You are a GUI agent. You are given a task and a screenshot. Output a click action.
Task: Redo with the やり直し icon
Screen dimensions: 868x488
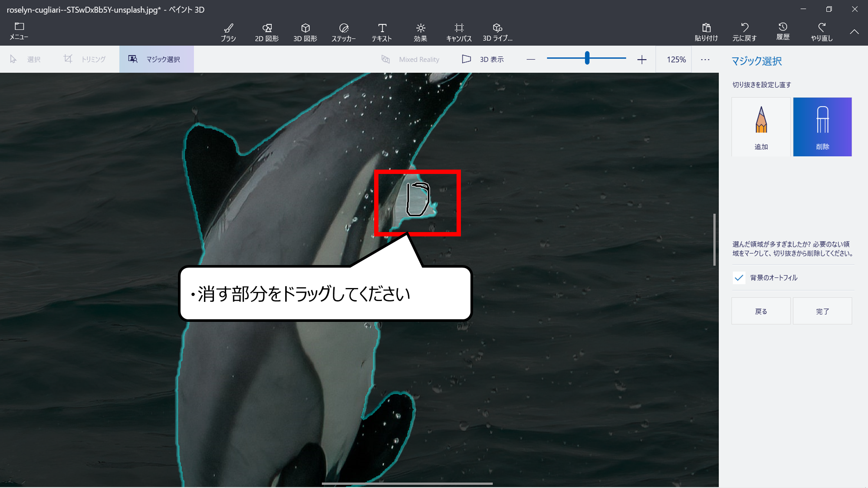822,33
